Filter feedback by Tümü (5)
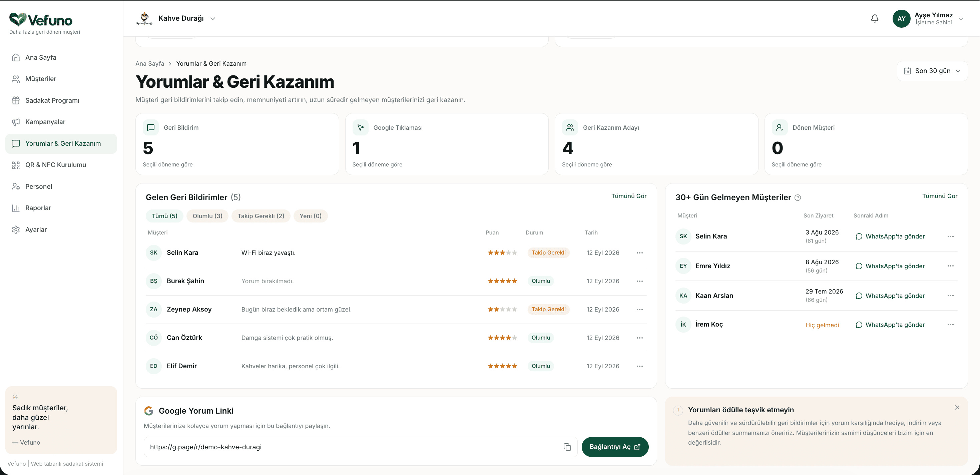This screenshot has width=980, height=475. click(164, 216)
